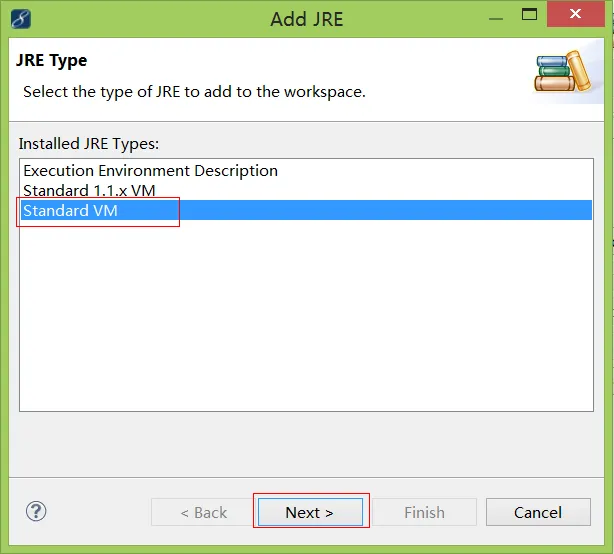Screen dimensions: 614x554
Task: Close the Add JRE dialog
Action: point(575,14)
